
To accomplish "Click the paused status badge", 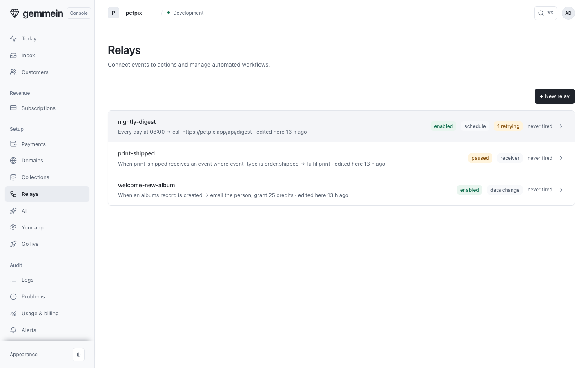I will click(480, 158).
